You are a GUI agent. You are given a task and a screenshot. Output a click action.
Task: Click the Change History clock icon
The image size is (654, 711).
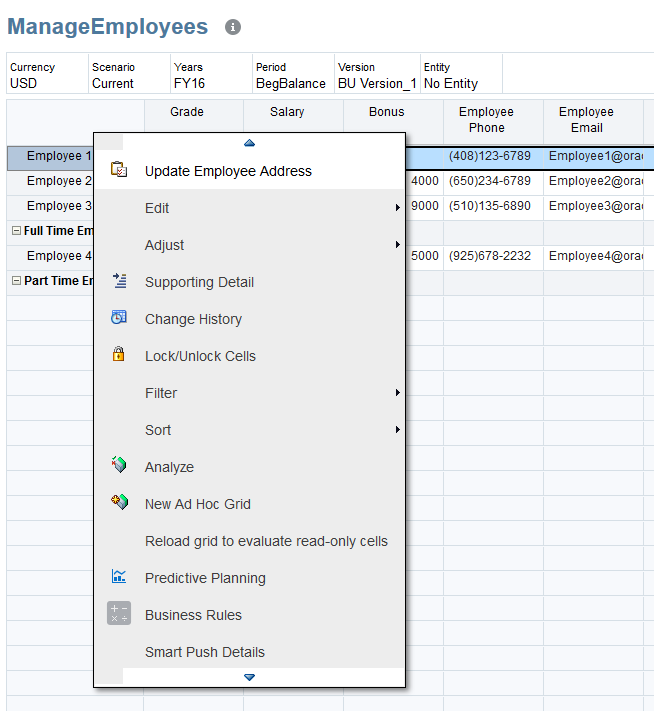click(119, 318)
